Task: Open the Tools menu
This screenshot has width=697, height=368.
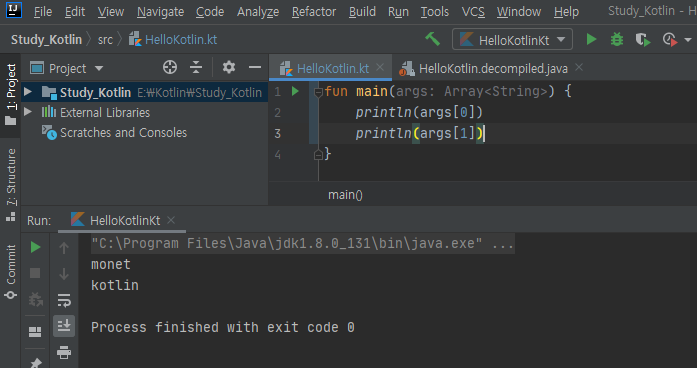Action: [x=435, y=12]
